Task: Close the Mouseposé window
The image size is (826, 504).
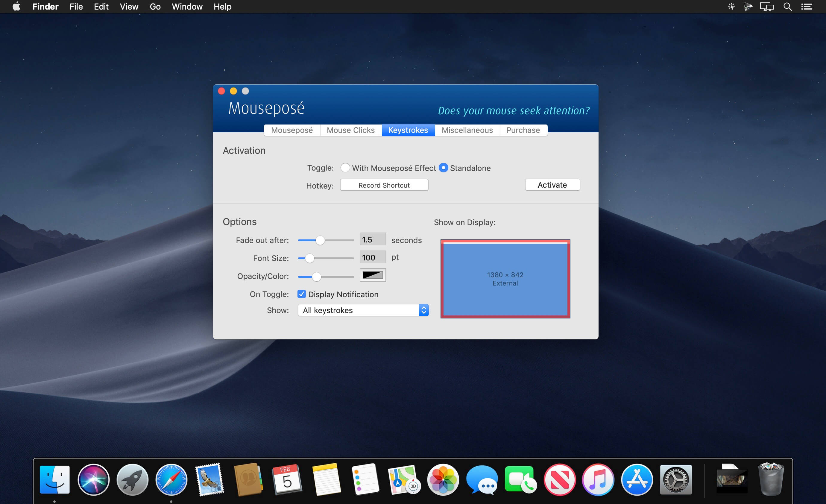Action: pyautogui.click(x=221, y=91)
